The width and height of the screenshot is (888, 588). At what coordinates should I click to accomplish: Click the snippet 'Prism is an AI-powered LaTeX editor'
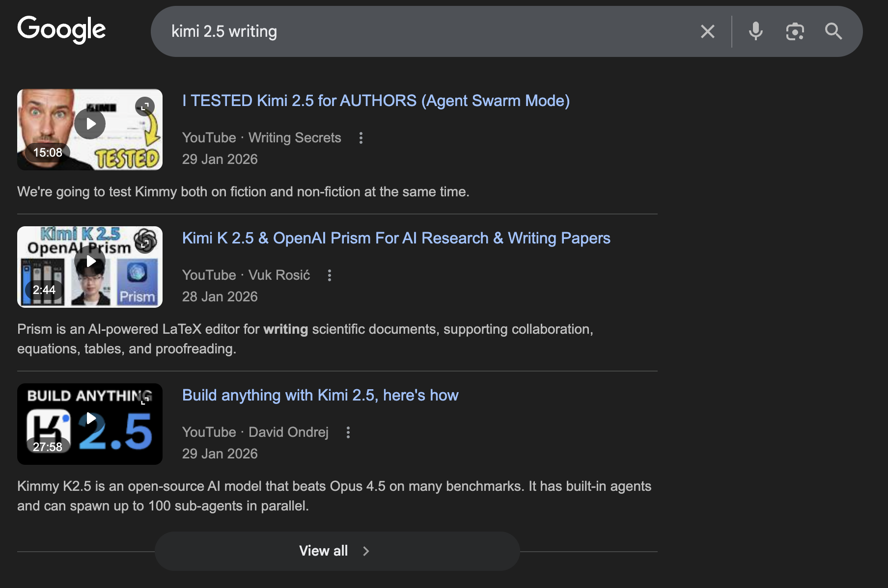tap(305, 339)
